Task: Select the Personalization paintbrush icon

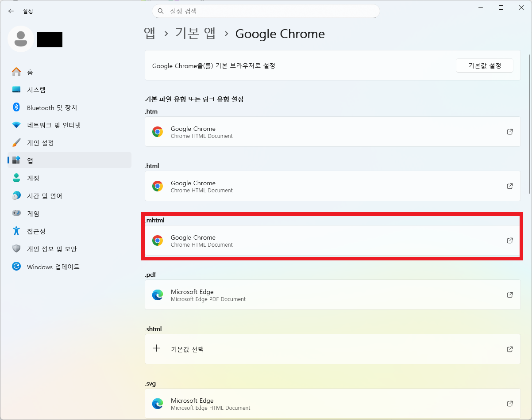Action: point(16,143)
